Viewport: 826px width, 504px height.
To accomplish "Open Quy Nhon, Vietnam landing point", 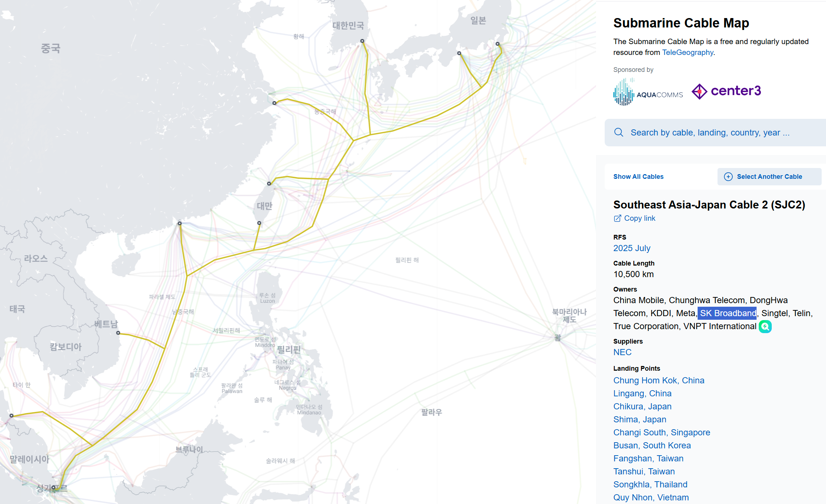I will coord(651,497).
